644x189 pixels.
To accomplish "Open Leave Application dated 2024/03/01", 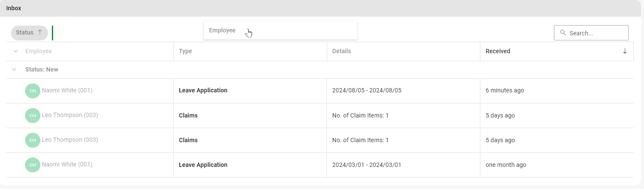I will [203, 165].
